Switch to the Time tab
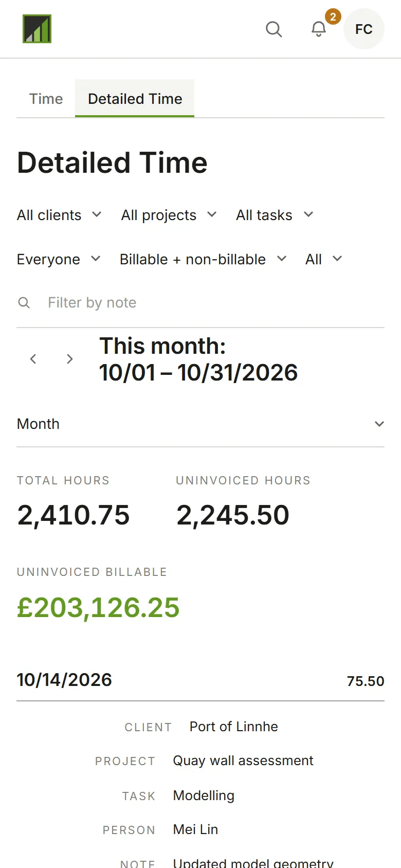401x868 pixels. [x=46, y=99]
